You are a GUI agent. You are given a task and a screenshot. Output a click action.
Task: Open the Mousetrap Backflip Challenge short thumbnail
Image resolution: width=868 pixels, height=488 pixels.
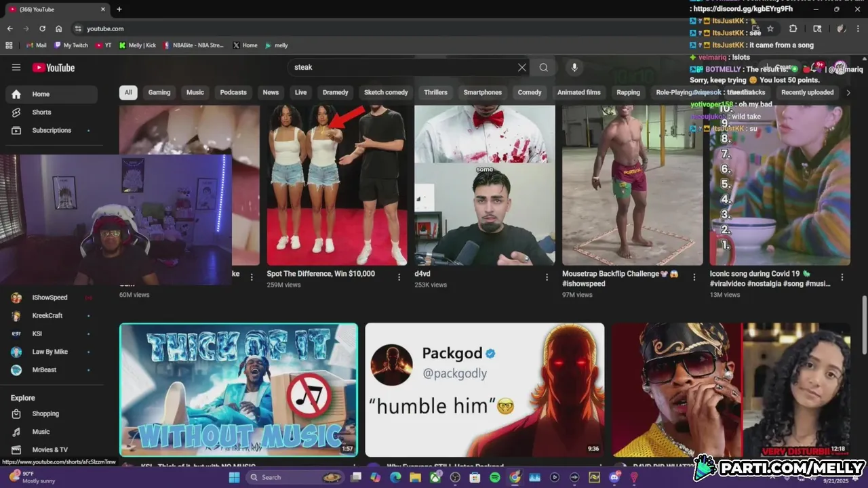tap(633, 185)
